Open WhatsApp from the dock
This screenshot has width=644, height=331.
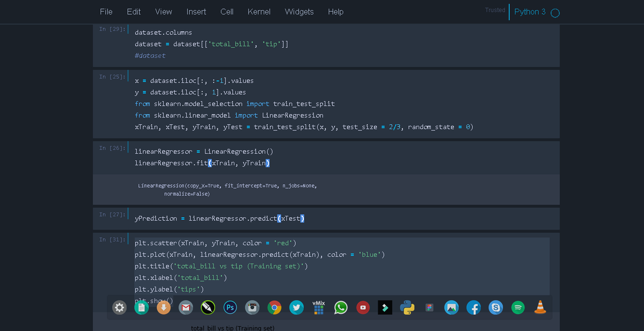point(341,307)
